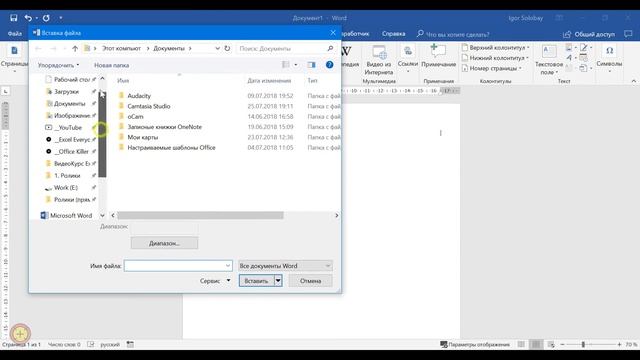Create a folder with Новая папка
Image resolution: width=640 pixels, height=360 pixels.
click(111, 65)
